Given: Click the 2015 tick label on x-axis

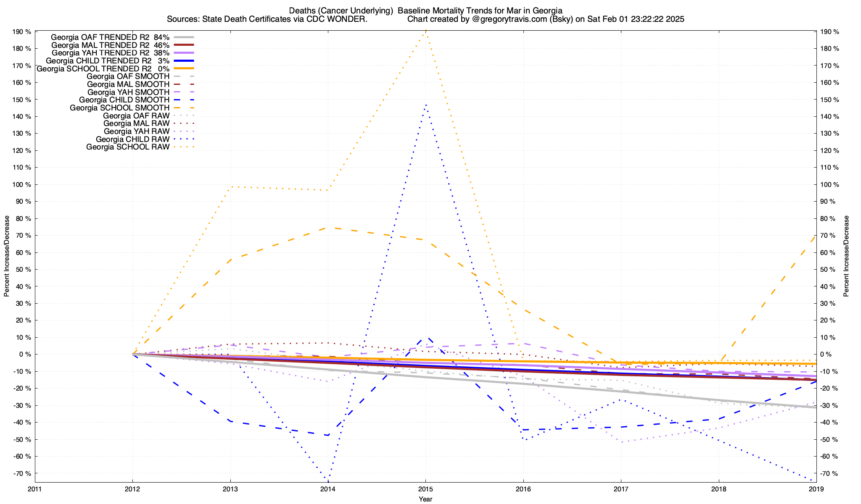Looking at the screenshot, I should click(x=425, y=489).
